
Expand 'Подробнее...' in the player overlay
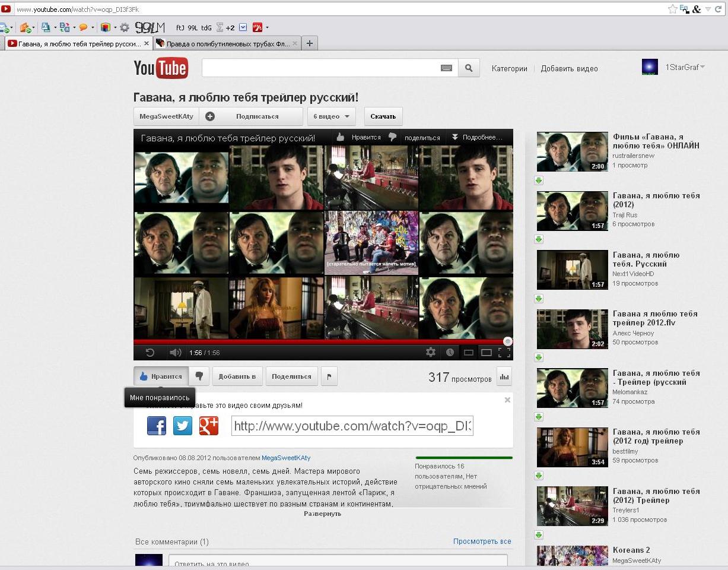pyautogui.click(x=477, y=137)
